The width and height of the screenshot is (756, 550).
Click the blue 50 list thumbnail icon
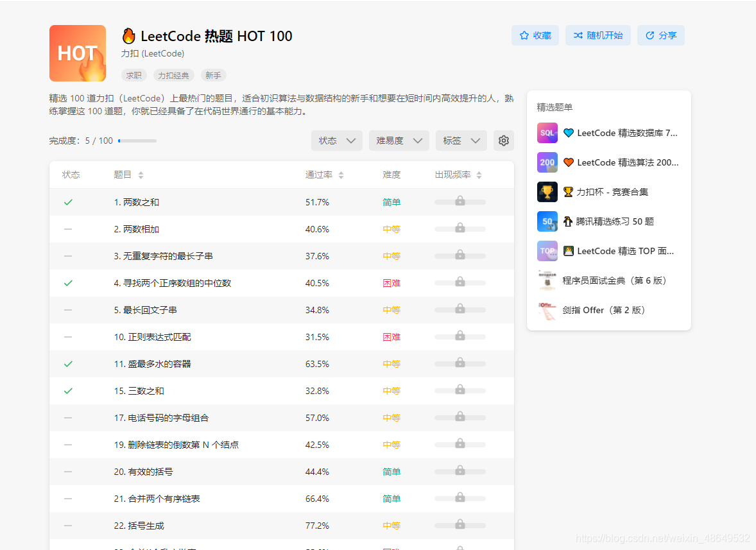547,221
